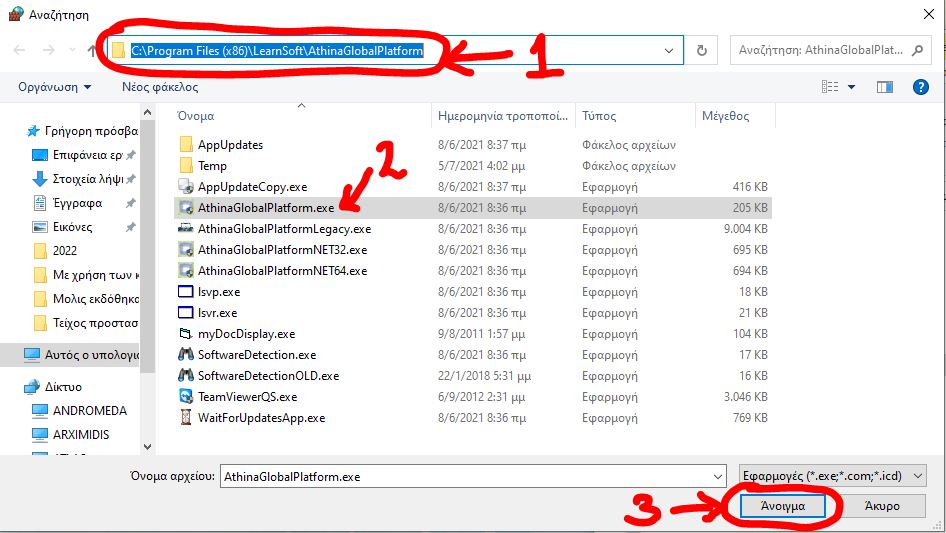Select WaitForUpdatesApp.exe hourglass icon
Viewport: 946px width, 533px height.
(x=186, y=417)
